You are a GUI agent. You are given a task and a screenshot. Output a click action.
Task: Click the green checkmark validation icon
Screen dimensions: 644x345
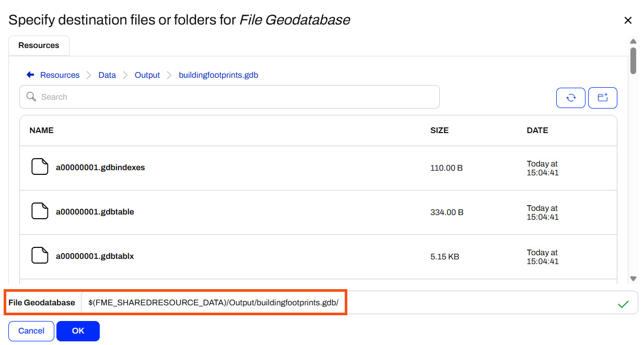623,303
